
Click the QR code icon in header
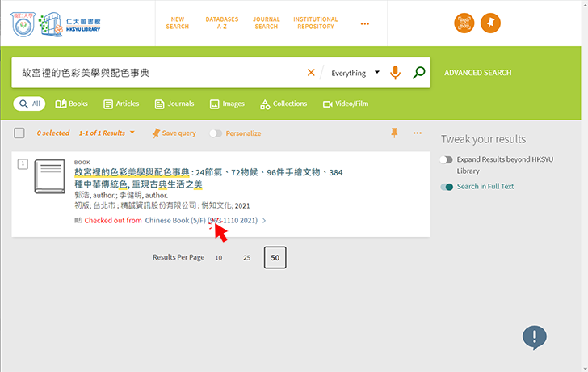(x=464, y=23)
